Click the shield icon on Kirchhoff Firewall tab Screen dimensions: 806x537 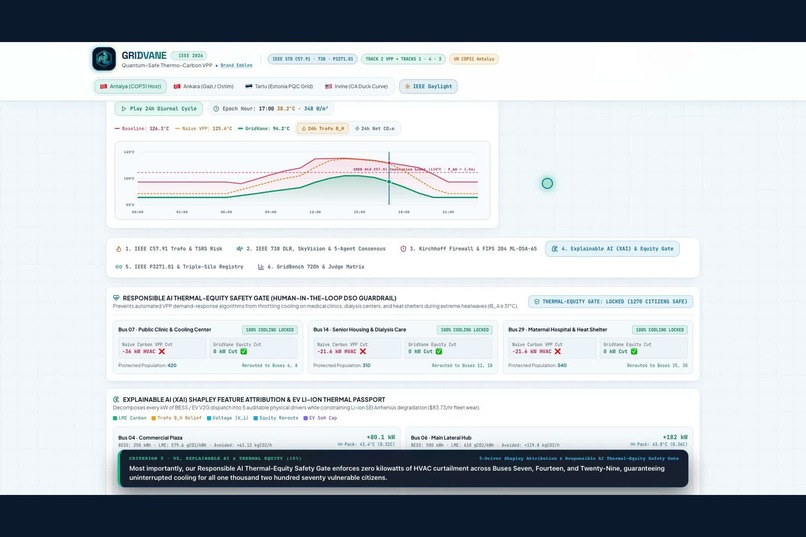(403, 249)
